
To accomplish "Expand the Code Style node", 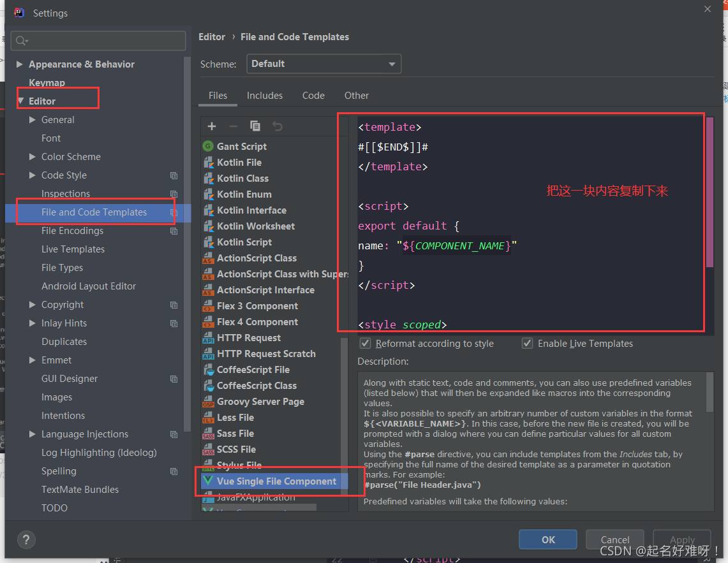I will (32, 175).
